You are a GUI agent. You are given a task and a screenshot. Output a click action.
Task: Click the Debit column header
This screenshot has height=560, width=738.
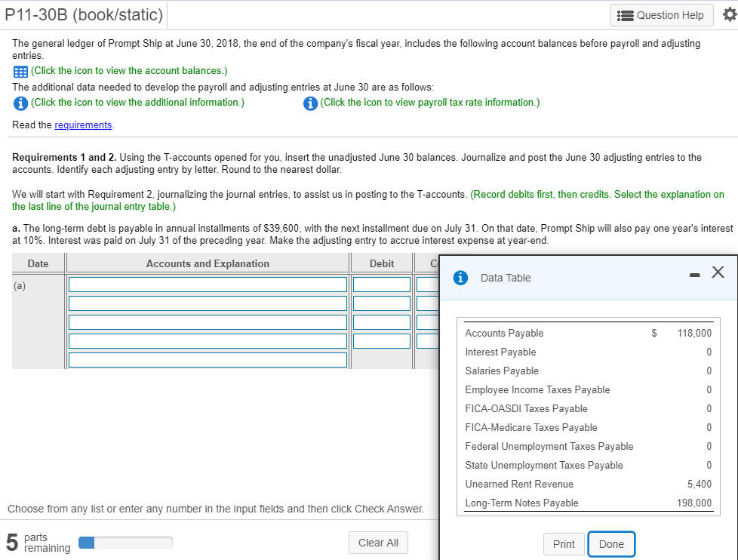[x=382, y=263]
